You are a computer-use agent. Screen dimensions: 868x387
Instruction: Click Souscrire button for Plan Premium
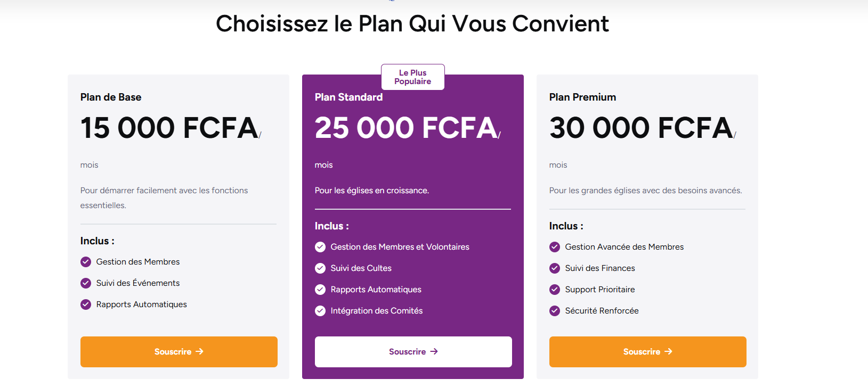pyautogui.click(x=647, y=352)
